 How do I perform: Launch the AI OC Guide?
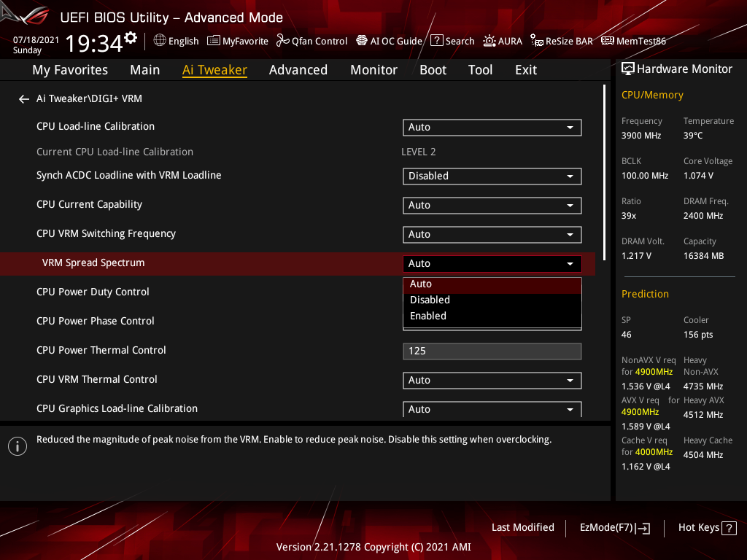389,41
